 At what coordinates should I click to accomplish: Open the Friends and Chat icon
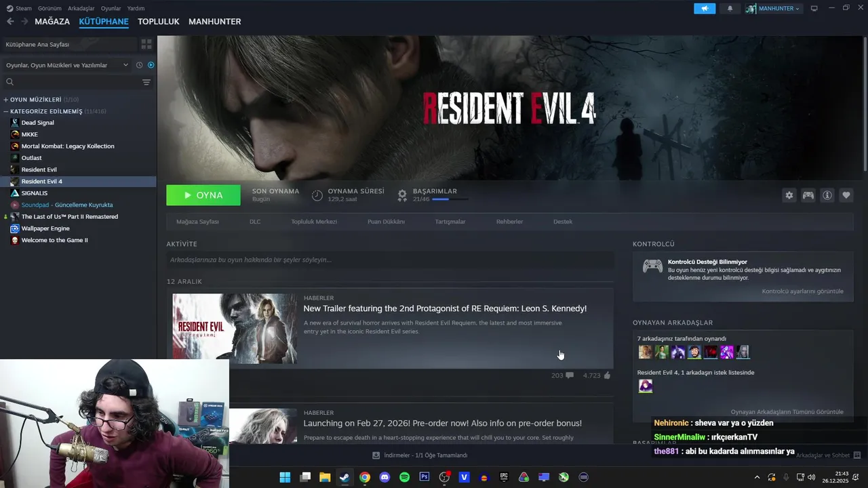pos(857,455)
